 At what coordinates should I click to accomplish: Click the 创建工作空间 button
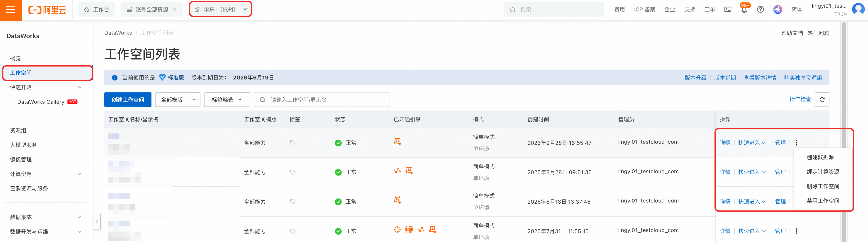pyautogui.click(x=128, y=100)
